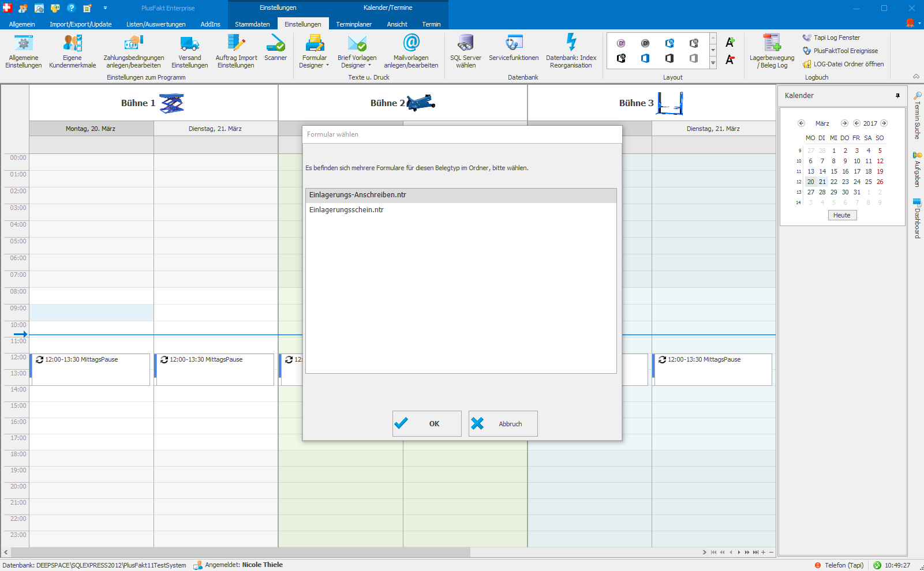The image size is (924, 571).
Task: Expand the layout gallery with more arrow
Action: point(713,63)
